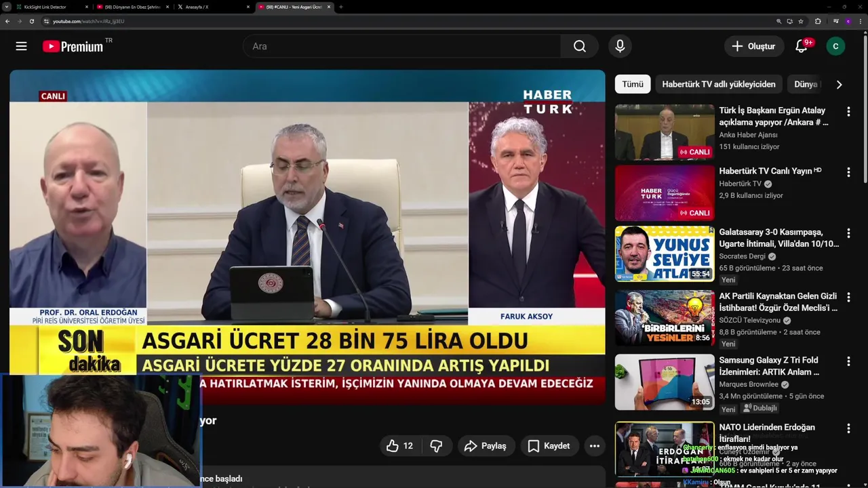Open the browser extensions puzzle icon
The image size is (868, 488).
(818, 21)
